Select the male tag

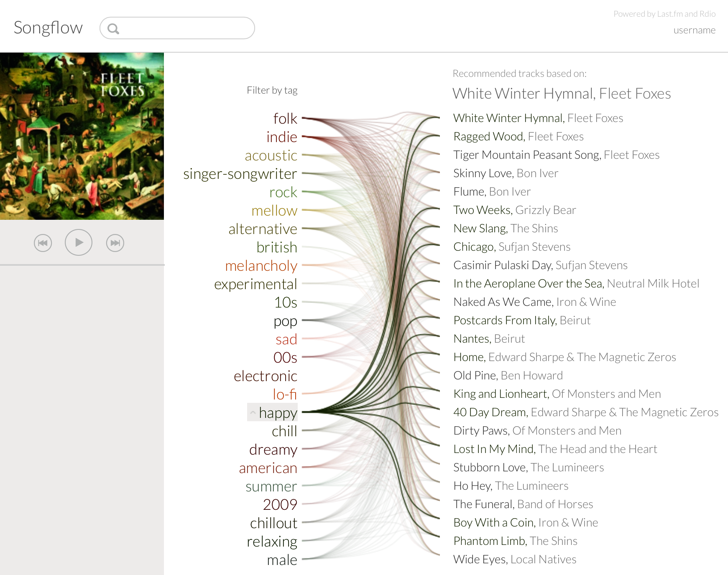pyautogui.click(x=282, y=560)
